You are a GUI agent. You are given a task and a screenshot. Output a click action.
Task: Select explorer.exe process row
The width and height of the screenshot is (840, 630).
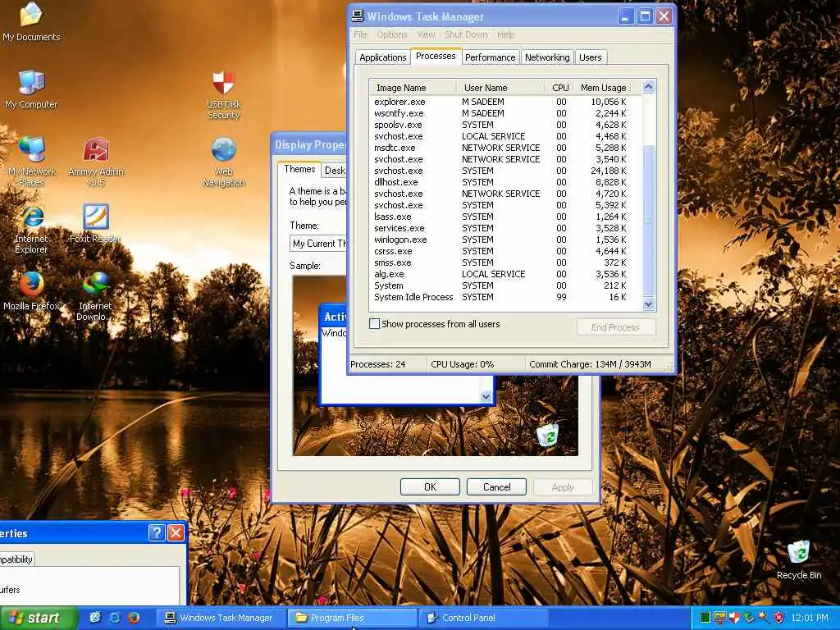pyautogui.click(x=500, y=102)
